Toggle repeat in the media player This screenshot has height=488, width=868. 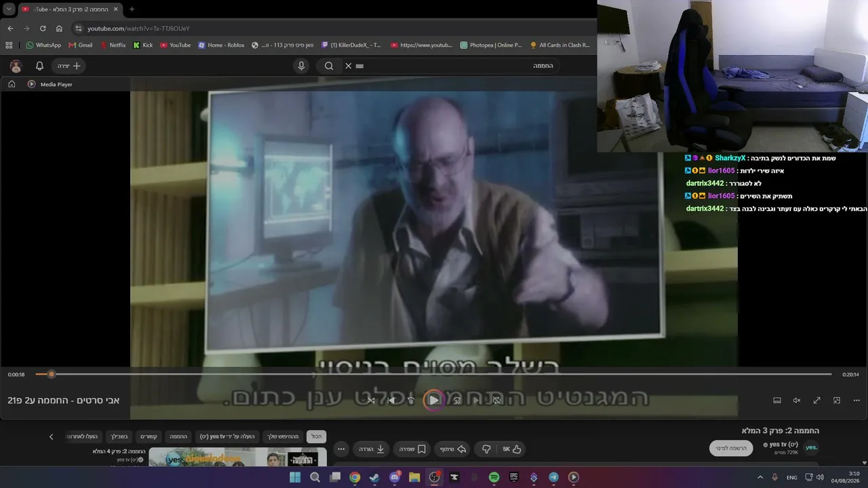[x=496, y=401]
